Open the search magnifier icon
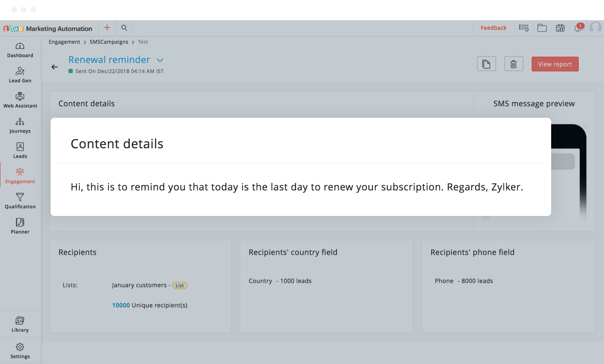Screen dimensions: 604x364 pos(124,28)
